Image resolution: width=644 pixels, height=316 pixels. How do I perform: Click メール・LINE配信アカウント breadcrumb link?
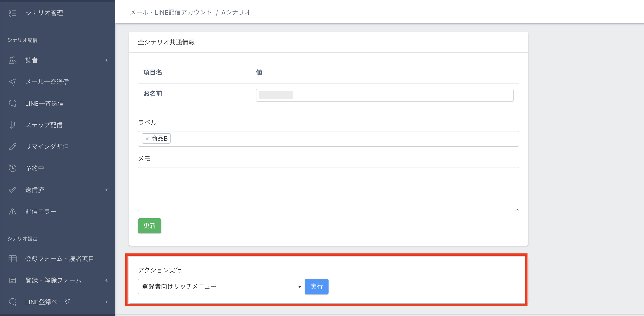[171, 12]
